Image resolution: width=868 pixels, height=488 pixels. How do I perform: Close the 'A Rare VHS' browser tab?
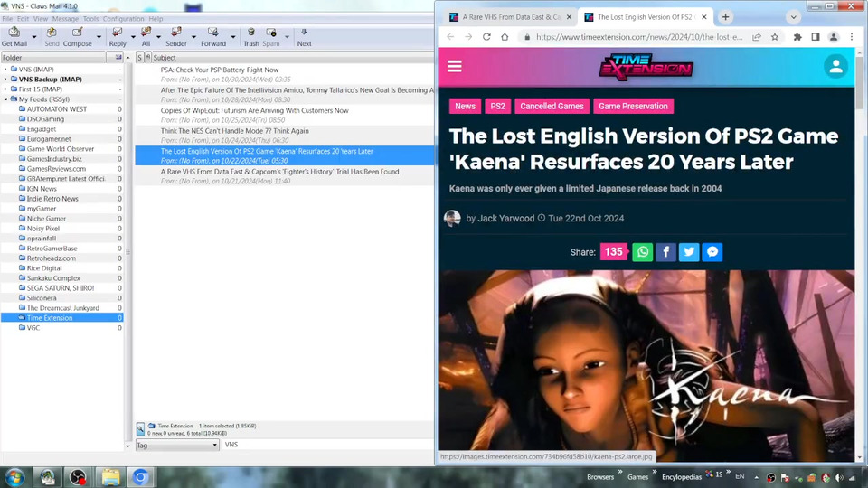click(x=569, y=17)
